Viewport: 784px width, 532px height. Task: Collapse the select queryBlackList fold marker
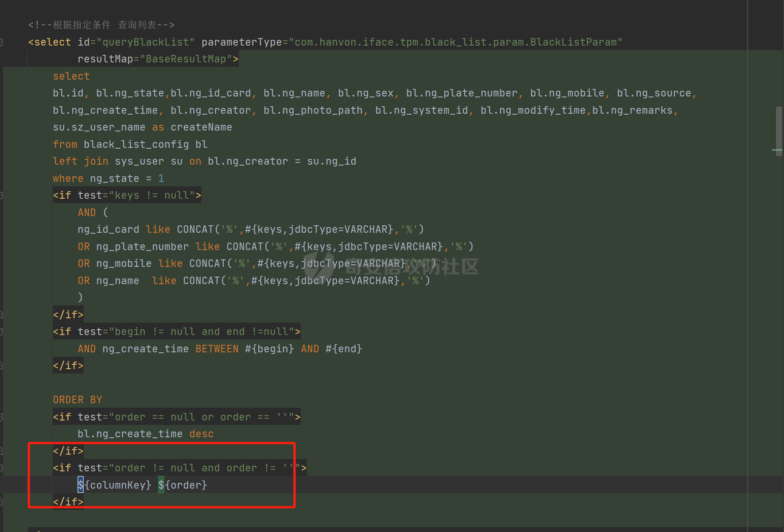tap(1, 42)
